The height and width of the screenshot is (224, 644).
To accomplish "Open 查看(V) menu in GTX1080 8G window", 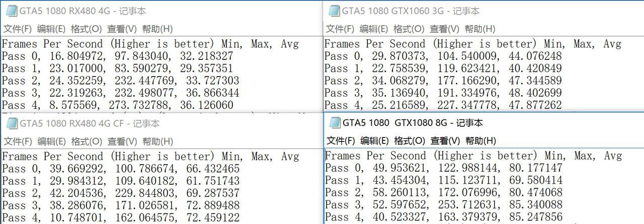I will point(445,140).
